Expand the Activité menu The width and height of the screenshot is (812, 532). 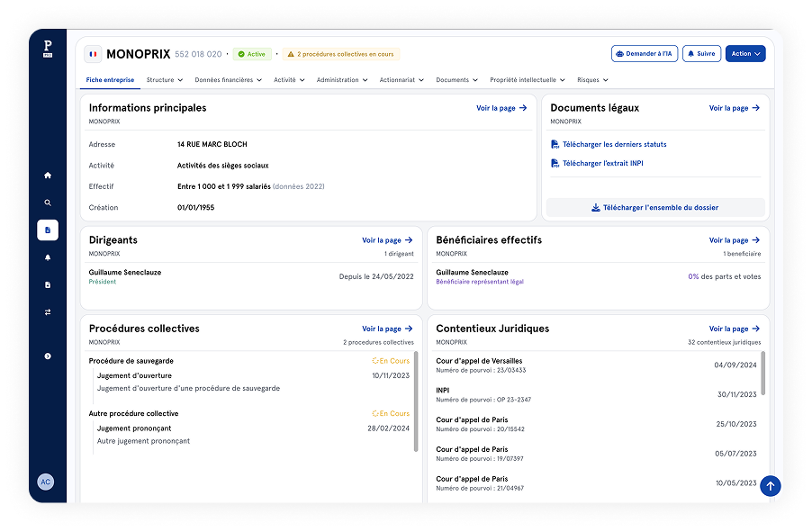289,80
